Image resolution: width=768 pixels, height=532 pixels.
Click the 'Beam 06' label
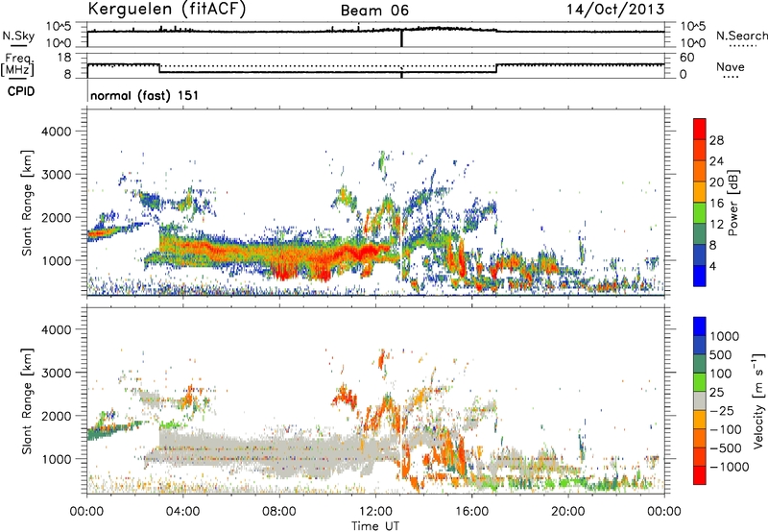[x=374, y=11]
